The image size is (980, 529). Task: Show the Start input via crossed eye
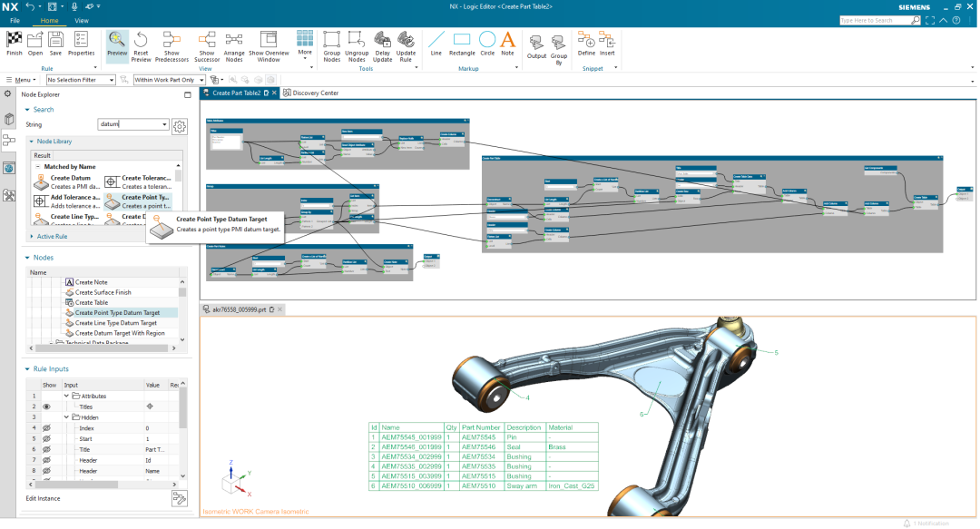click(46, 439)
